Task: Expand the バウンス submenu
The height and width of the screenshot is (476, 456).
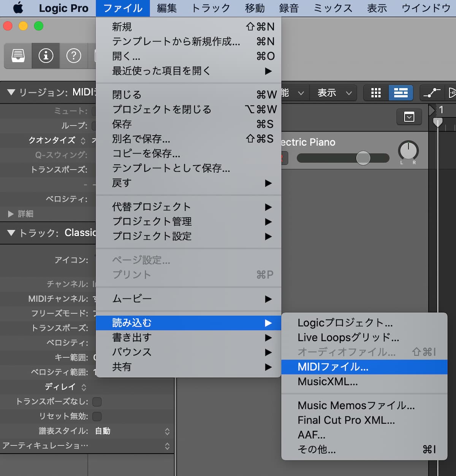Action: [188, 352]
